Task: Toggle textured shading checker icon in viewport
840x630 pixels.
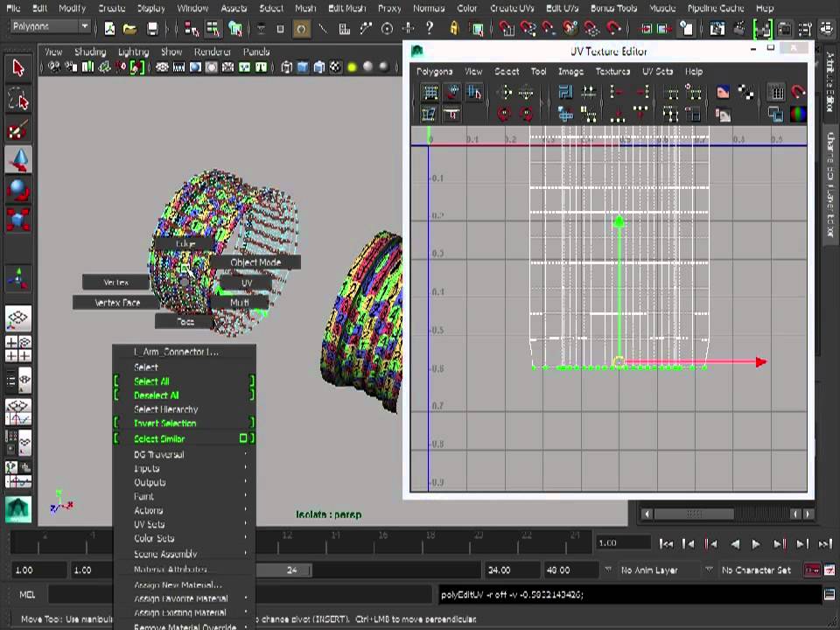Action: [x=335, y=67]
